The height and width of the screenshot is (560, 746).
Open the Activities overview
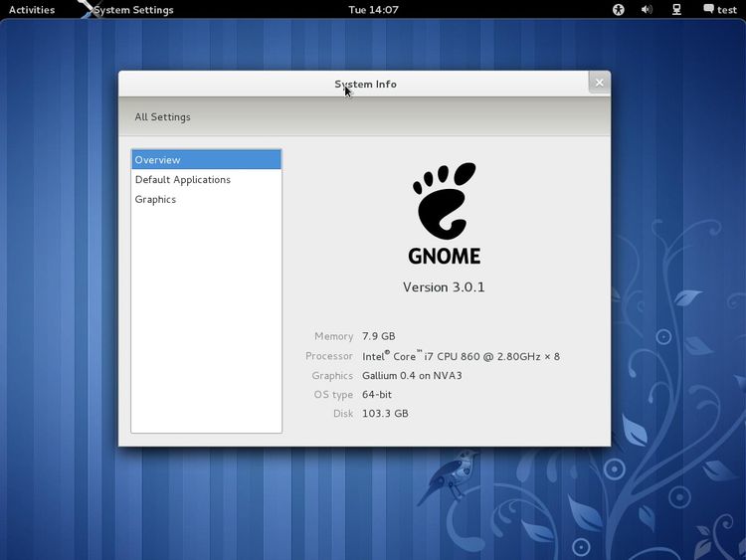[32, 10]
